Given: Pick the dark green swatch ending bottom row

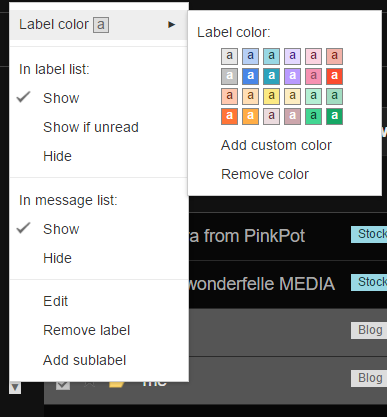Looking at the screenshot, I should pyautogui.click(x=334, y=116).
